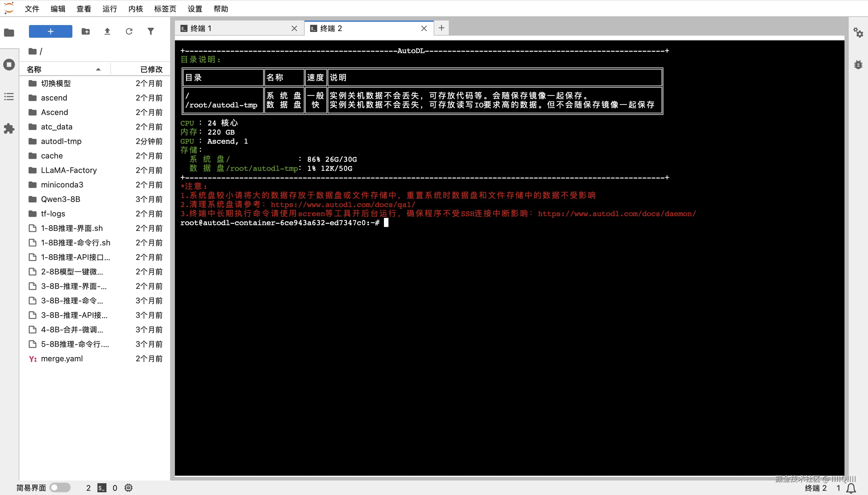Open the property inspector gear icon
Viewport: 868px width, 495px height.
(858, 33)
